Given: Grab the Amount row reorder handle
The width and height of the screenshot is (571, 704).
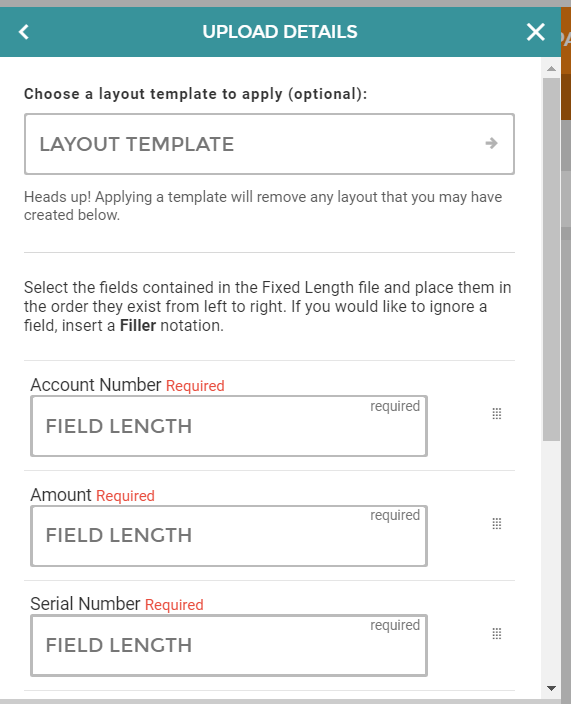Looking at the screenshot, I should click(x=496, y=524).
